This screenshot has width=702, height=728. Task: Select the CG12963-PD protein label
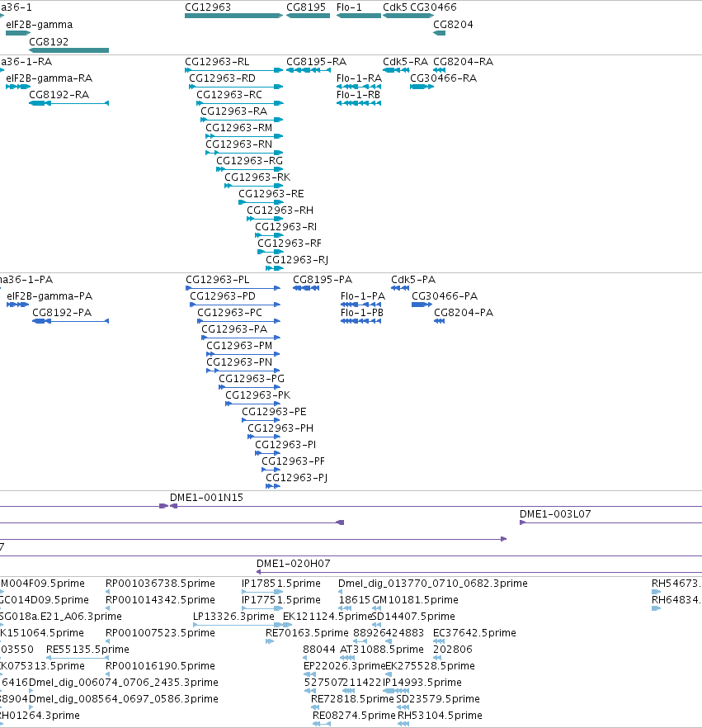(x=222, y=295)
